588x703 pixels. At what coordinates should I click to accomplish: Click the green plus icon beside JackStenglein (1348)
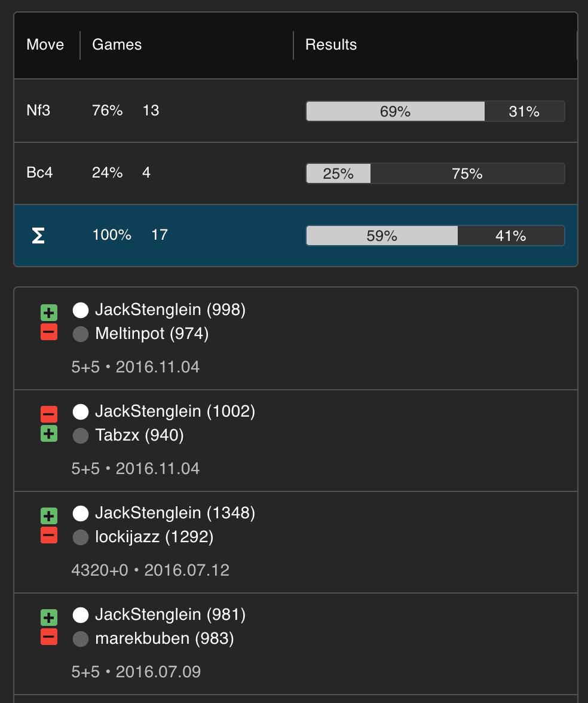(x=49, y=515)
